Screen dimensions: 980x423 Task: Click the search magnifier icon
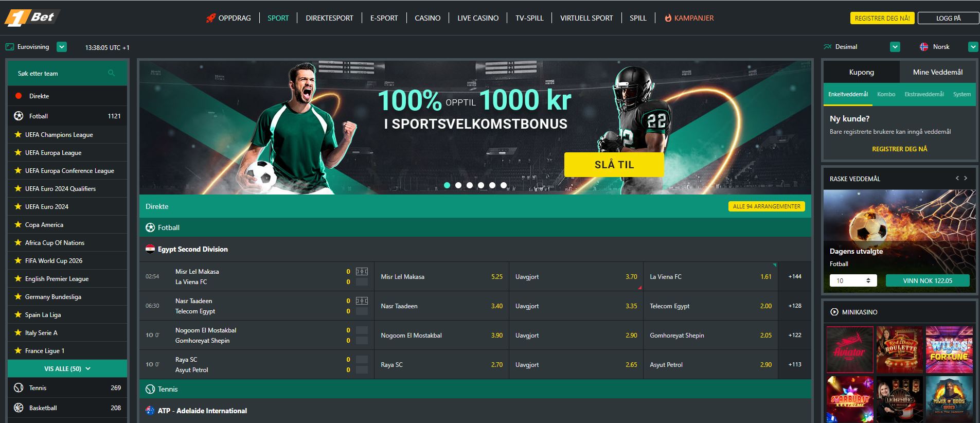[111, 73]
